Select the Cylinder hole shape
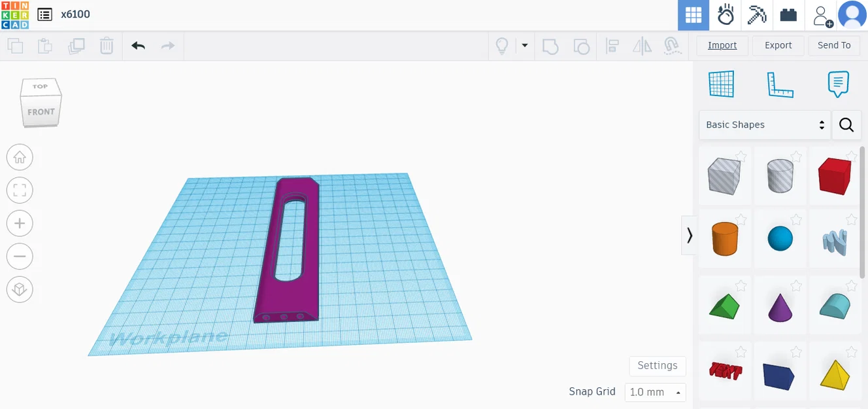Image resolution: width=868 pixels, height=409 pixels. (x=780, y=175)
